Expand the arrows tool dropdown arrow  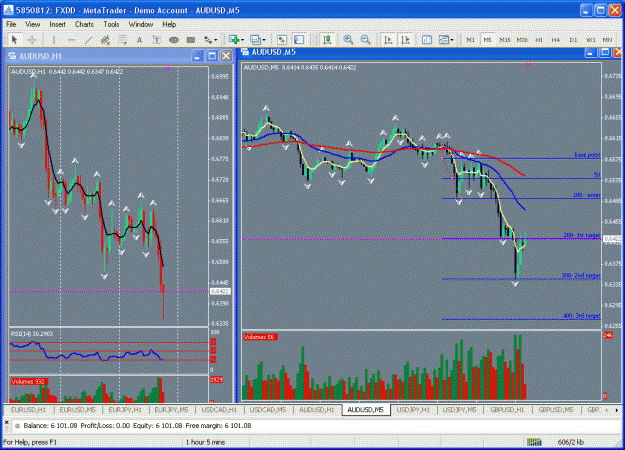coord(216,40)
